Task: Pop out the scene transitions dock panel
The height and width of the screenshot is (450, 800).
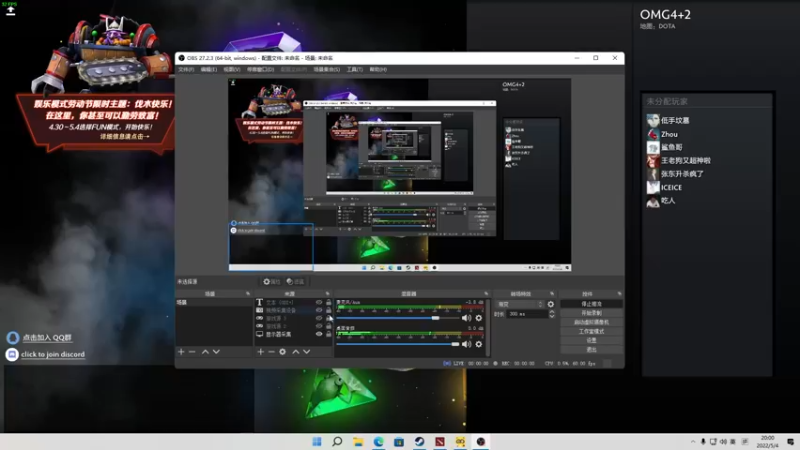Action: click(552, 294)
